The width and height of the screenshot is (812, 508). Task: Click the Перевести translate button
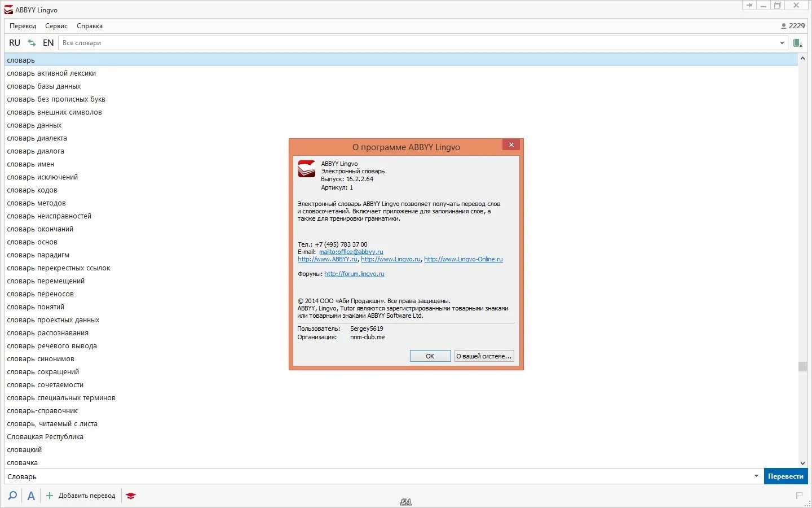pyautogui.click(x=785, y=476)
